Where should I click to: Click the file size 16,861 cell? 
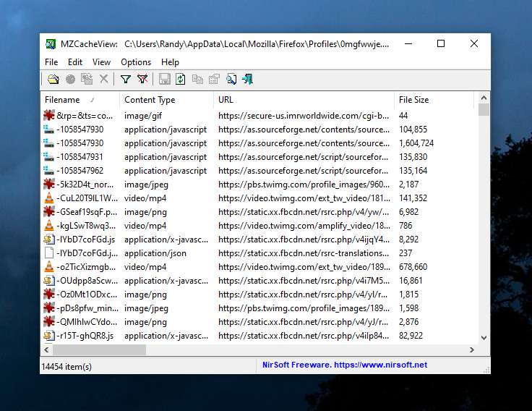[x=411, y=281]
